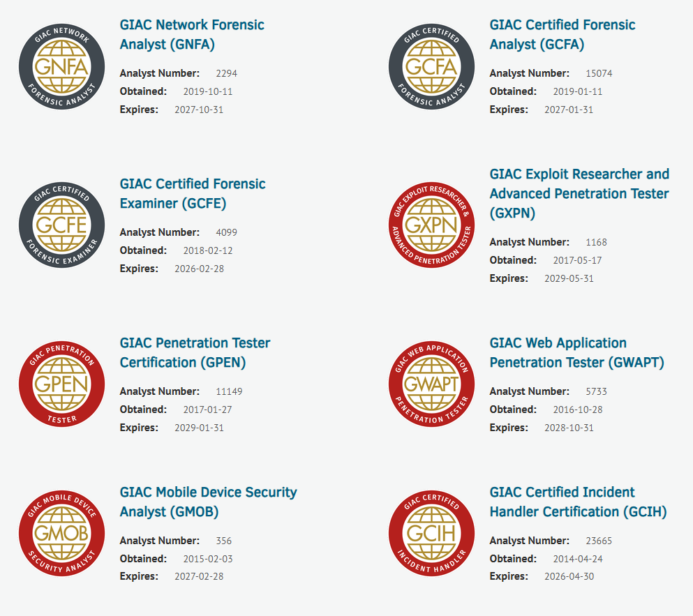Viewport: 693px width, 616px height.
Task: Select GCFA obtained date 2019-01-11
Action: tap(578, 91)
